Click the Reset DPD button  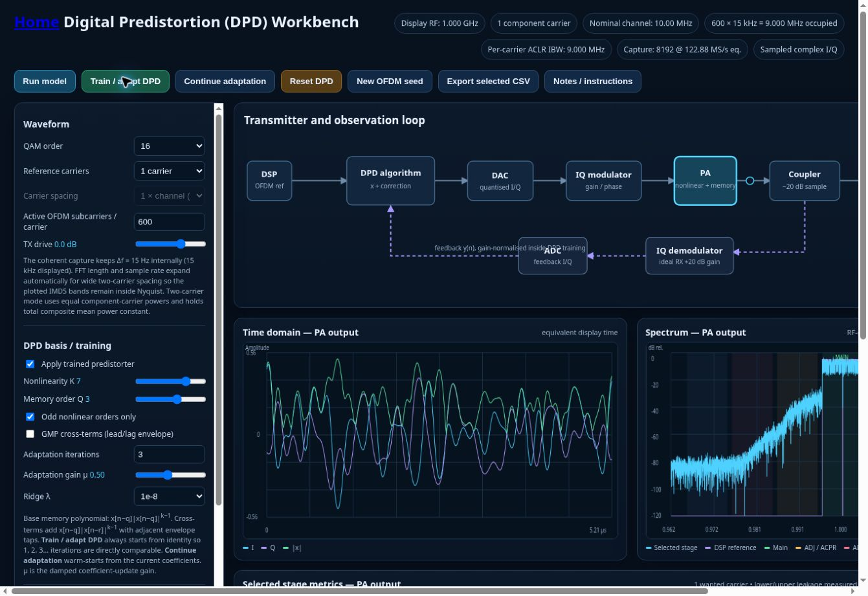click(311, 81)
